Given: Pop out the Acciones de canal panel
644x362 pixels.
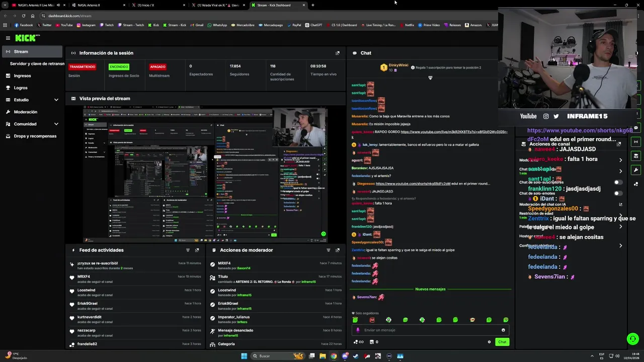Looking at the screenshot, I should tap(619, 144).
